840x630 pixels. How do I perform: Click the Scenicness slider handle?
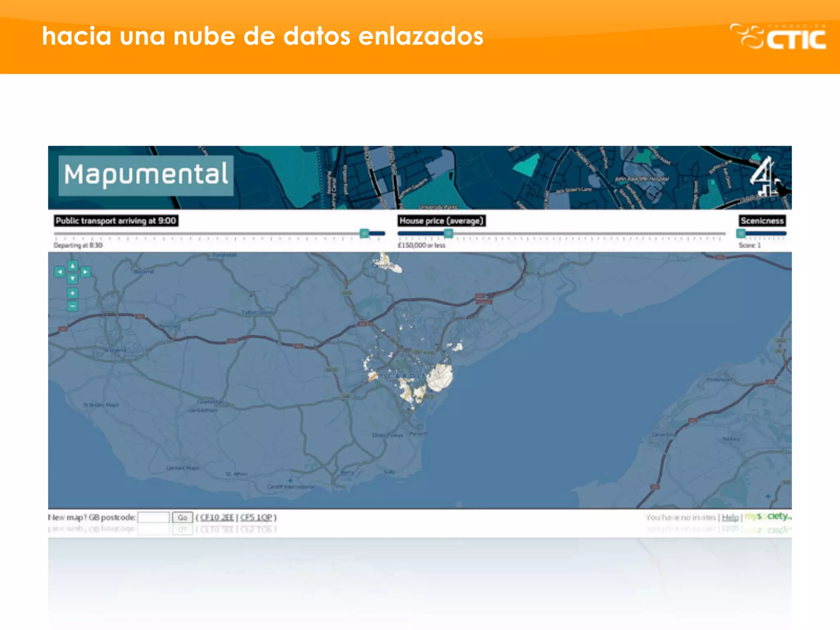(741, 233)
